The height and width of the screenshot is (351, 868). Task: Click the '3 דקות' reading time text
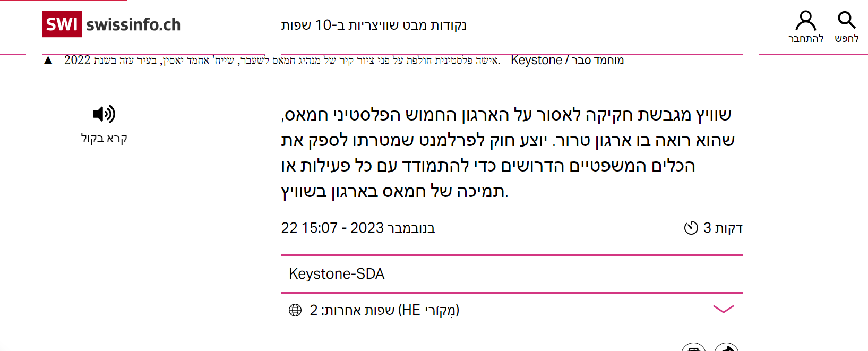[x=723, y=228]
